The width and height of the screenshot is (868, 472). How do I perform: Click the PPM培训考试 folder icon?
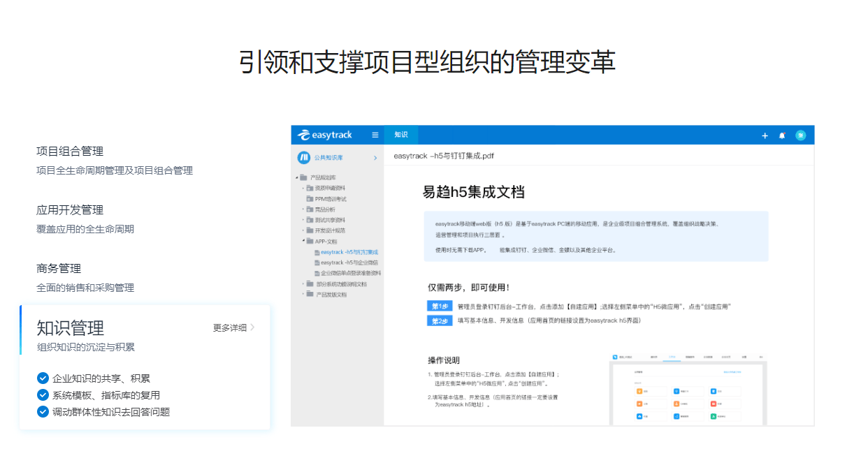coord(310,199)
